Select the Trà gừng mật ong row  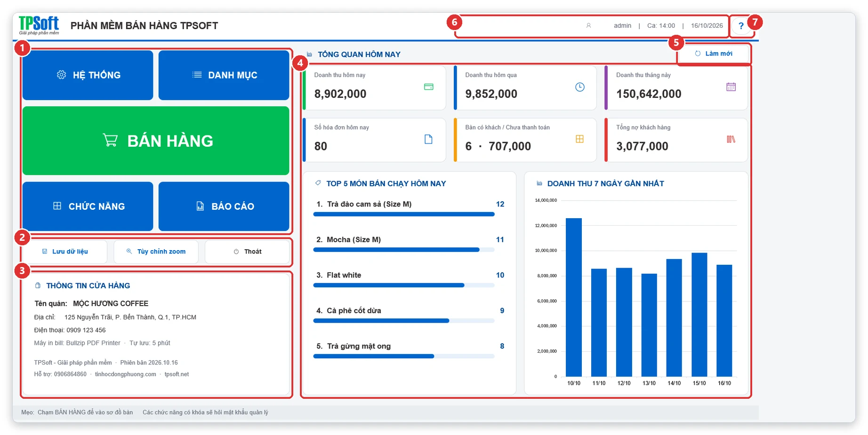tap(409, 351)
